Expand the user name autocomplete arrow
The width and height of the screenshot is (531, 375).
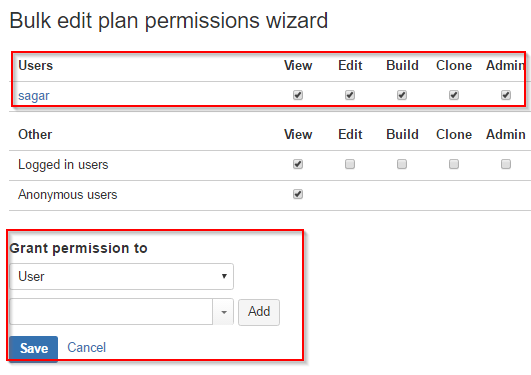(224, 312)
